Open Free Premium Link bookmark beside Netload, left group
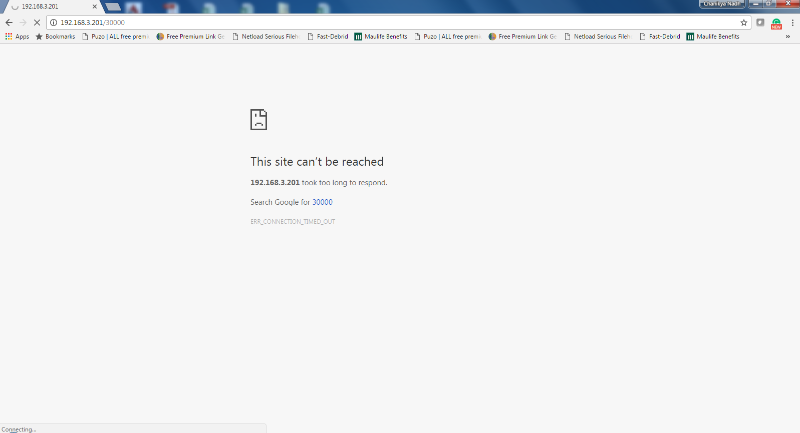The height and width of the screenshot is (433, 800). click(190, 36)
